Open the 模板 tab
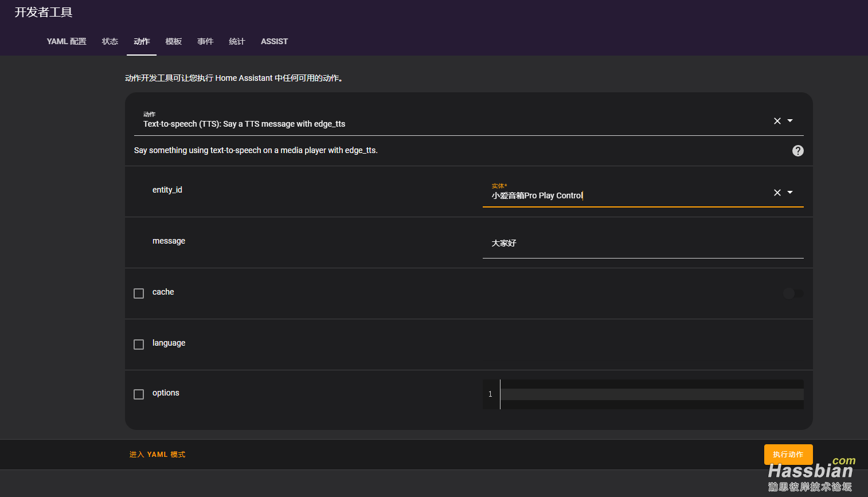The width and height of the screenshot is (868, 497). click(174, 41)
